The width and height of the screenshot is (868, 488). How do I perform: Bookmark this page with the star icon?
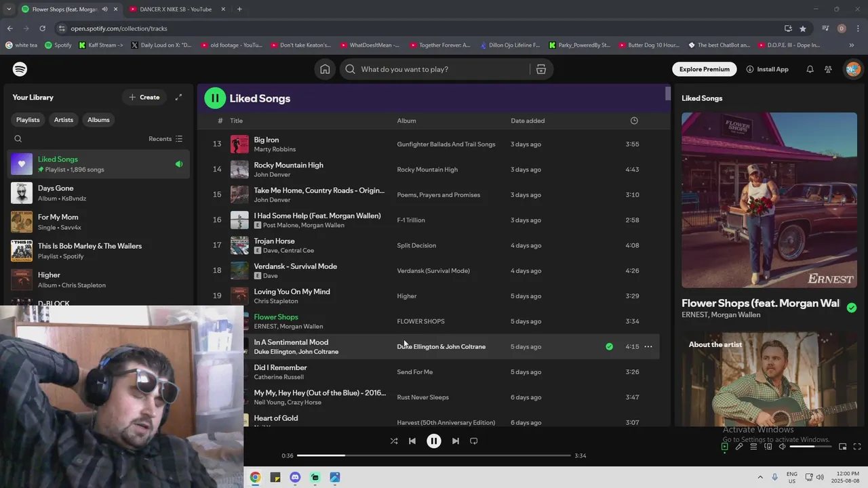(x=803, y=28)
